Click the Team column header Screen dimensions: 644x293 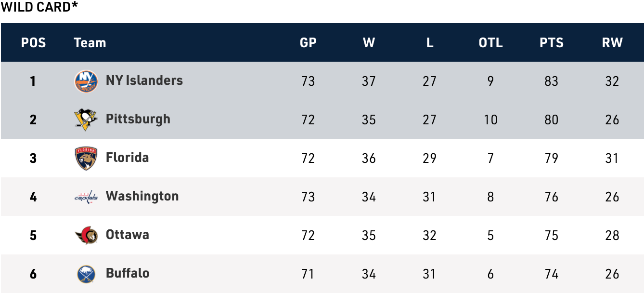coord(90,43)
